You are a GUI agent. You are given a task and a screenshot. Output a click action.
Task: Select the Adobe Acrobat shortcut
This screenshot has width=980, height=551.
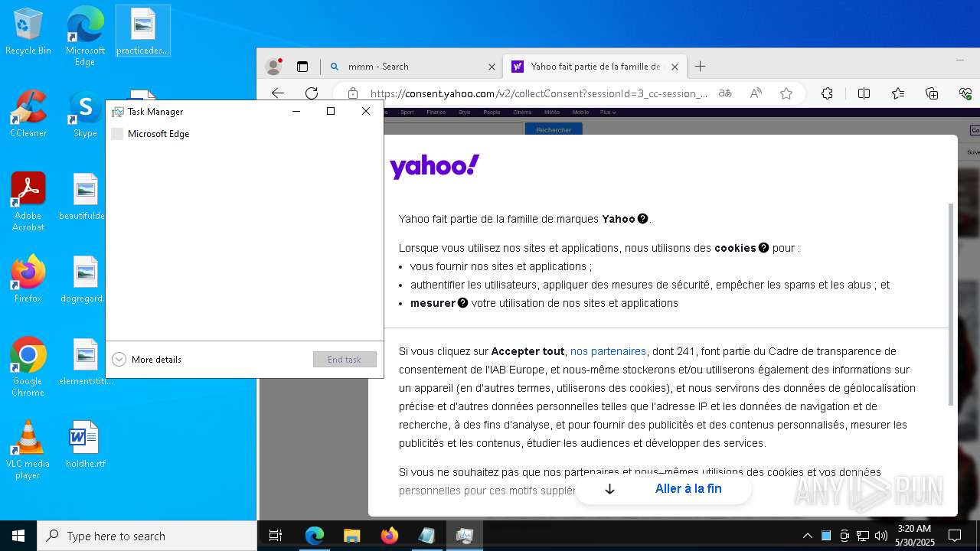coord(28,202)
